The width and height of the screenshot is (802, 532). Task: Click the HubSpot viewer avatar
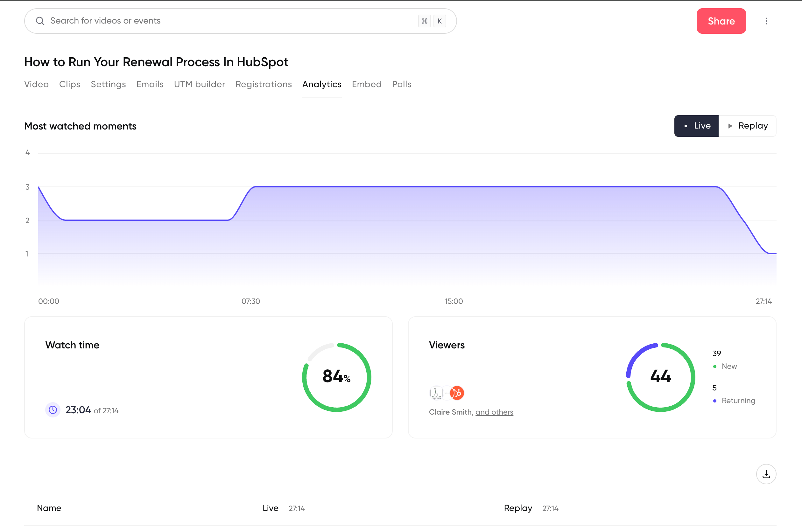click(x=457, y=393)
